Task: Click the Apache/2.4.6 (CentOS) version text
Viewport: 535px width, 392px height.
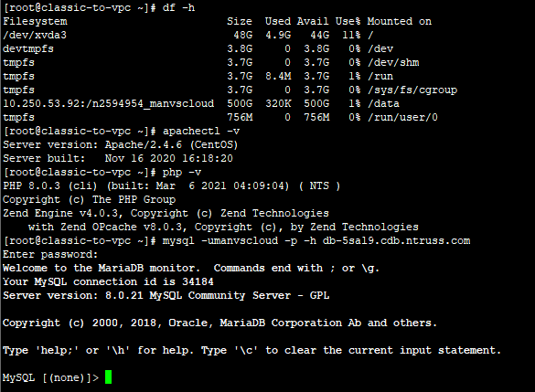Action: click(171, 145)
